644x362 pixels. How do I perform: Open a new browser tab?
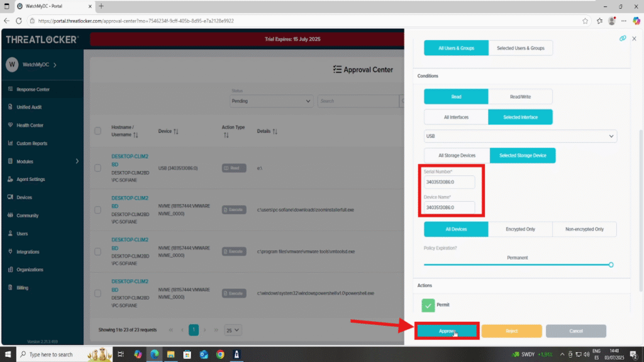coord(101,6)
